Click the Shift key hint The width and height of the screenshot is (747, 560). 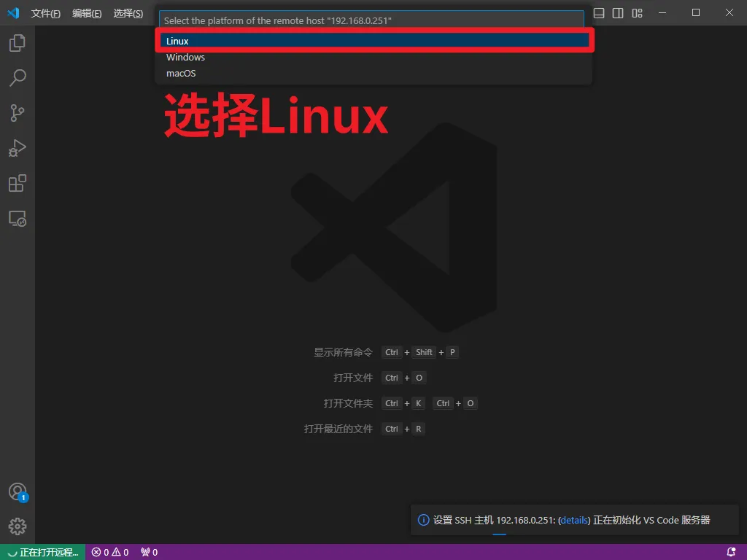424,352
